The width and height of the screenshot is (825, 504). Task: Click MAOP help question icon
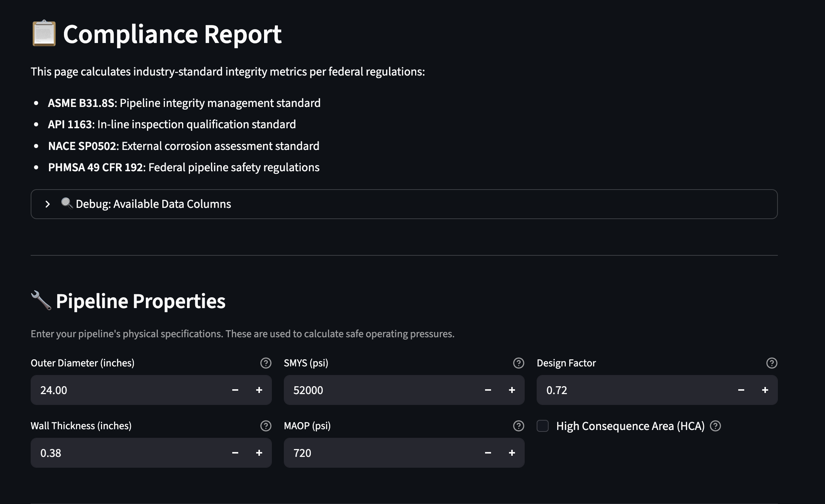[x=518, y=426]
